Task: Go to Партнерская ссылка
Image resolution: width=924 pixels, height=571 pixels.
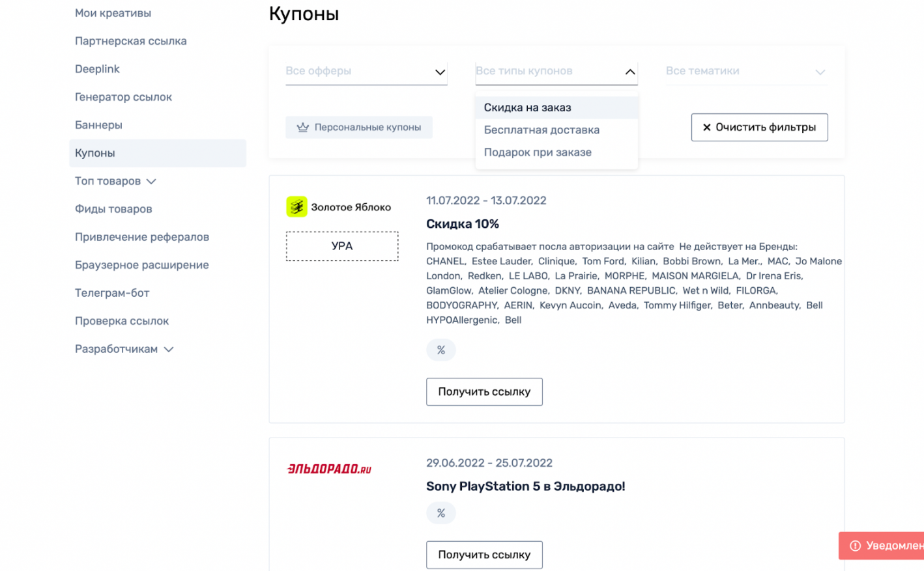Action: coord(131,41)
